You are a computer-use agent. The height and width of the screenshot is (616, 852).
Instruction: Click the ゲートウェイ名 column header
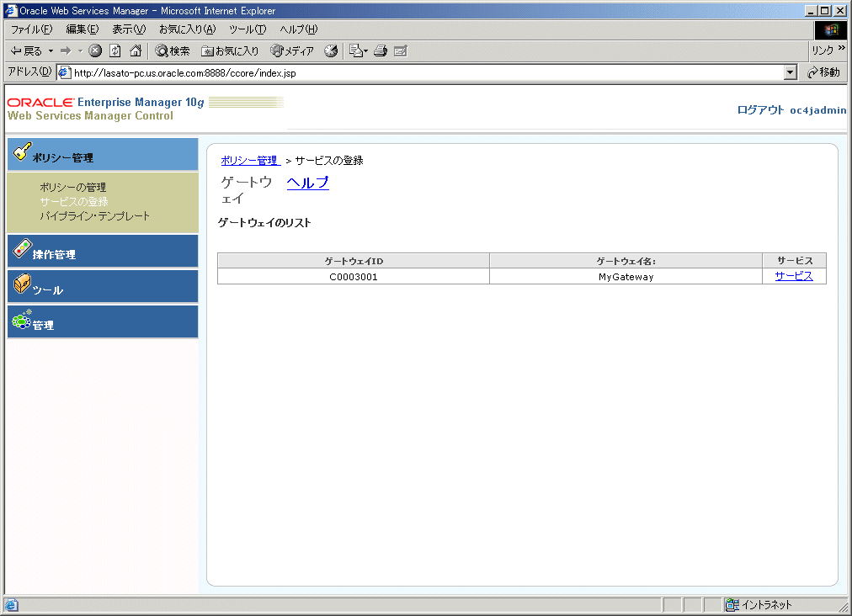point(626,261)
